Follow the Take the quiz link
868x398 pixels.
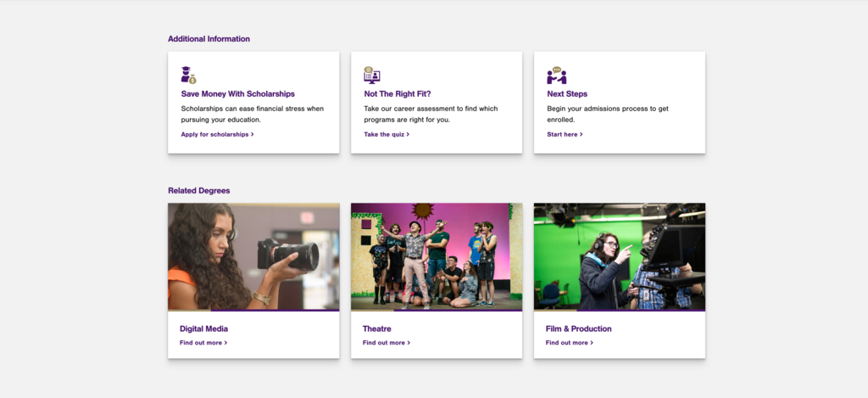(387, 134)
